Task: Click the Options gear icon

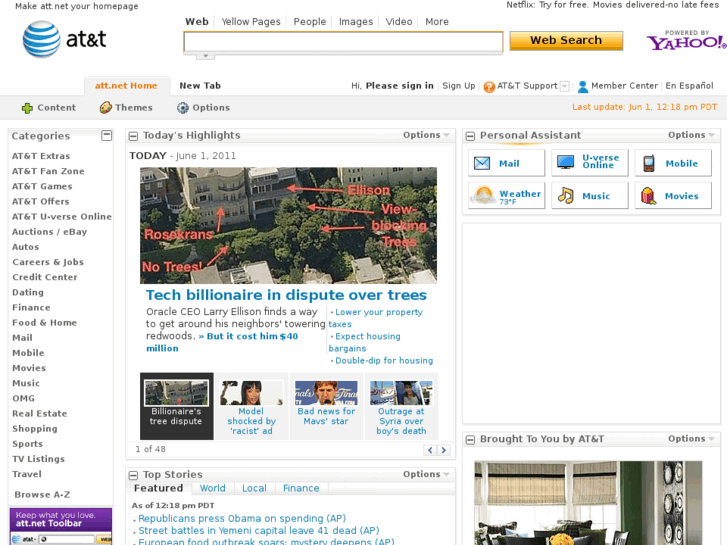Action: pyautogui.click(x=183, y=108)
